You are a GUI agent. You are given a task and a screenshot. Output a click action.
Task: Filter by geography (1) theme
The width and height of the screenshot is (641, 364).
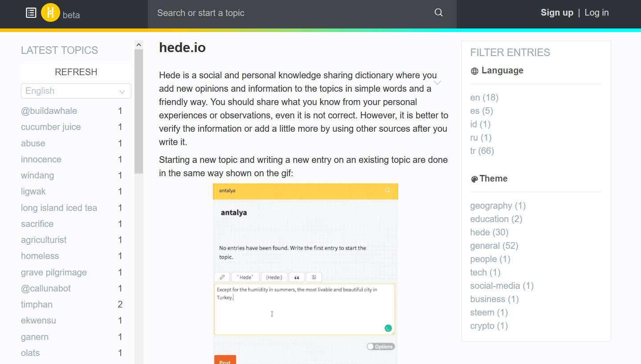(x=498, y=206)
